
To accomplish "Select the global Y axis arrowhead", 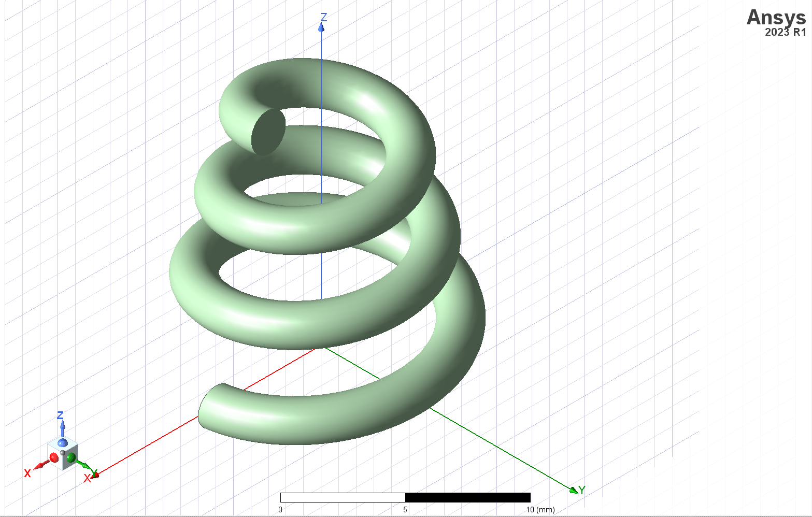I will point(573,490).
